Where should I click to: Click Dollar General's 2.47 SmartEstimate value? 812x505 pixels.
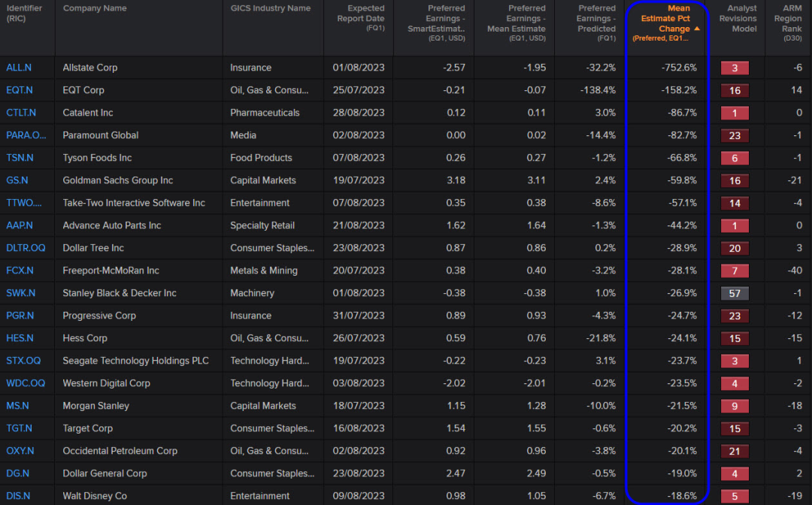[456, 473]
